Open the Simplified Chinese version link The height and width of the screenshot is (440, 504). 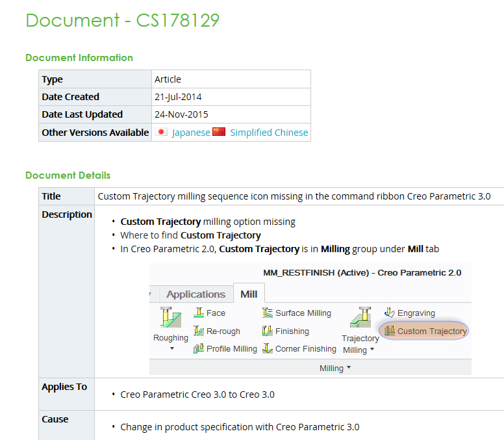tap(269, 133)
